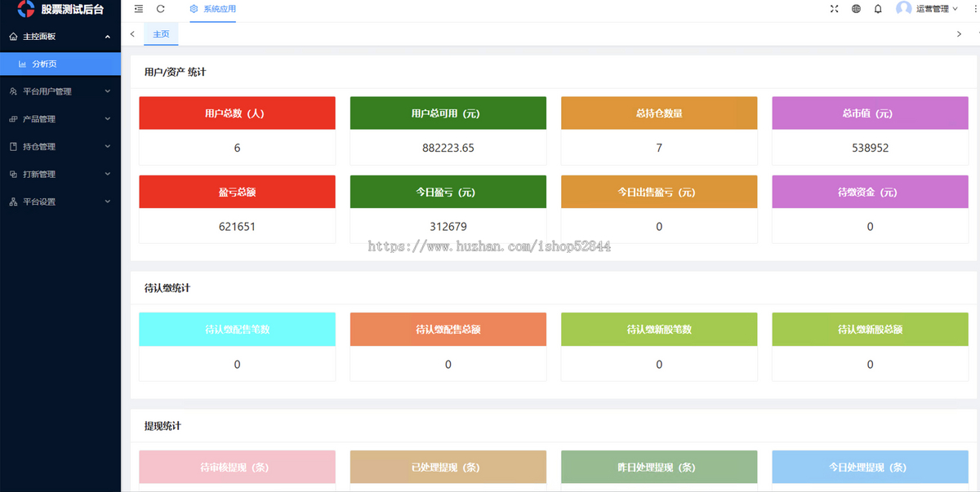Open the 平台设置 menu label
The height and width of the screenshot is (492, 980).
[39, 202]
